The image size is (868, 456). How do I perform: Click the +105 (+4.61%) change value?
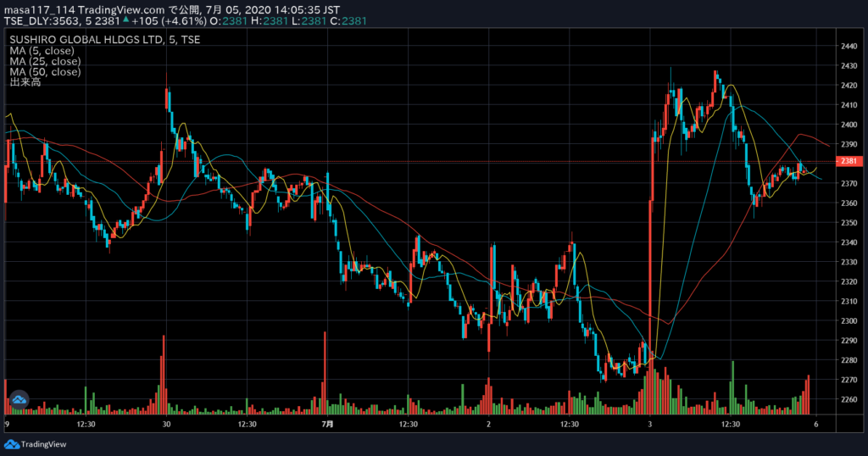pos(169,21)
